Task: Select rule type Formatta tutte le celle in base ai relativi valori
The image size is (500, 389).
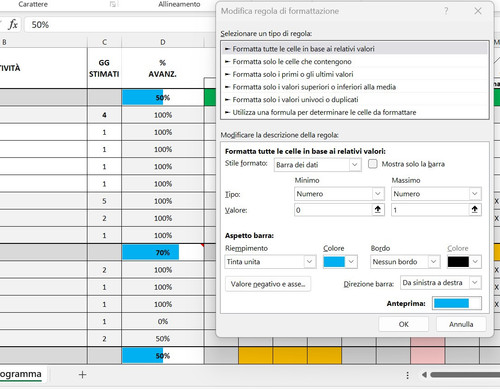Action: pos(354,49)
